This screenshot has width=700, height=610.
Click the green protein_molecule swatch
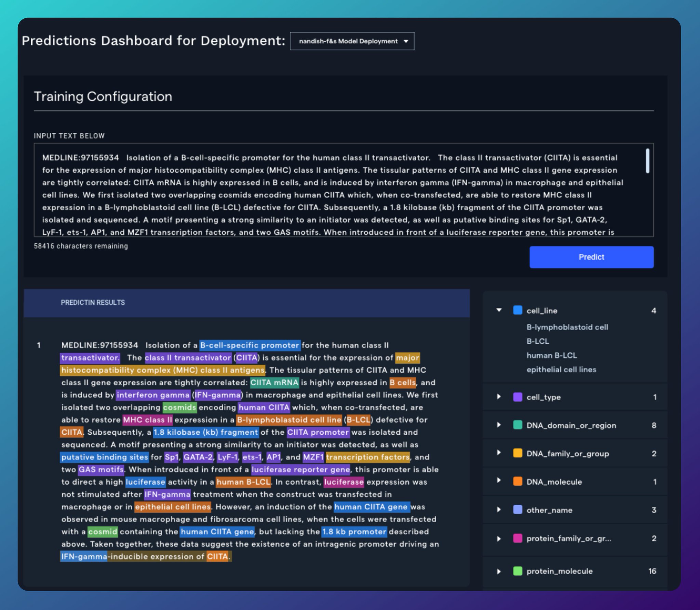click(517, 571)
